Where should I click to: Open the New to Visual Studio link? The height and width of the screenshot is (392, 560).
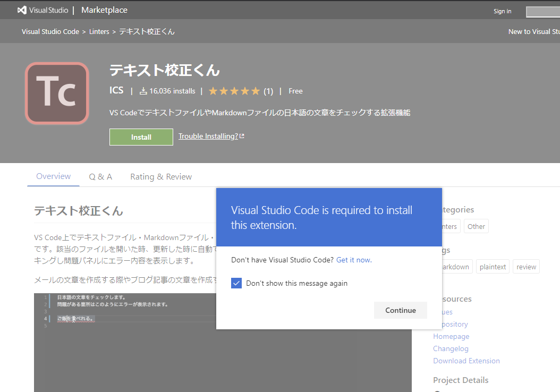tap(534, 31)
